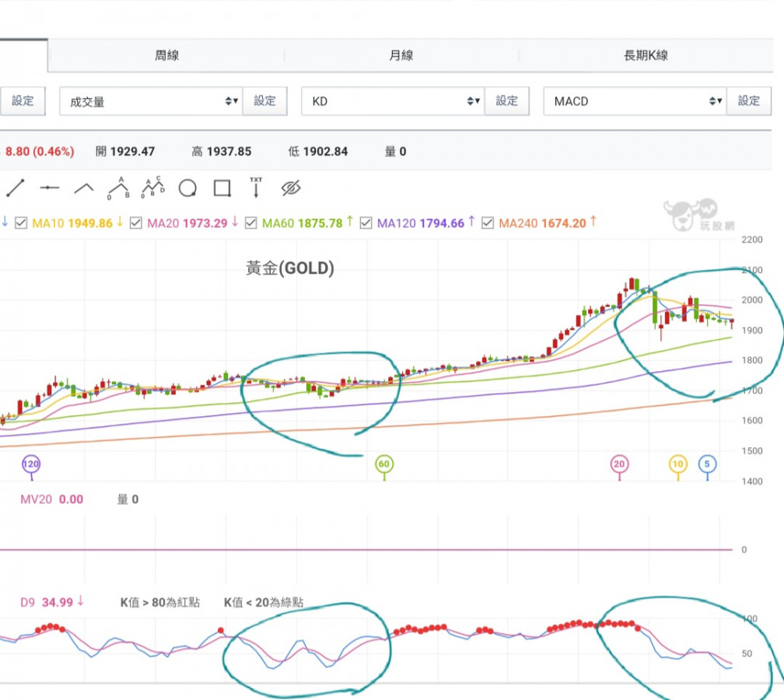Select the circle drawing tool
The width and height of the screenshot is (784, 700).
point(187,188)
